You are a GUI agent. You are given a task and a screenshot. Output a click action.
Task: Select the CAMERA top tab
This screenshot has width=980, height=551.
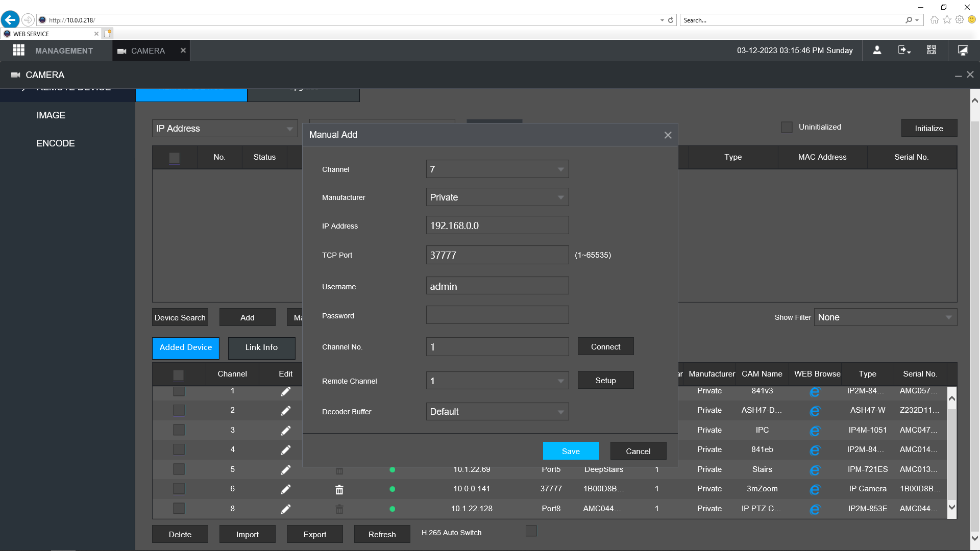148,51
